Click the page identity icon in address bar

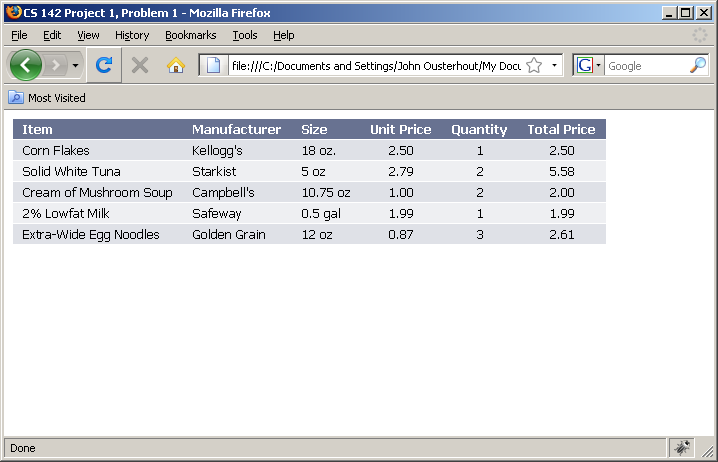click(x=213, y=66)
